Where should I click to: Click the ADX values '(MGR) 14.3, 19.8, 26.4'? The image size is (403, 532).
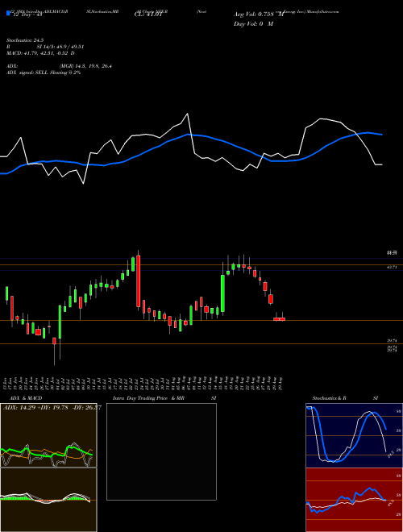[x=85, y=66]
